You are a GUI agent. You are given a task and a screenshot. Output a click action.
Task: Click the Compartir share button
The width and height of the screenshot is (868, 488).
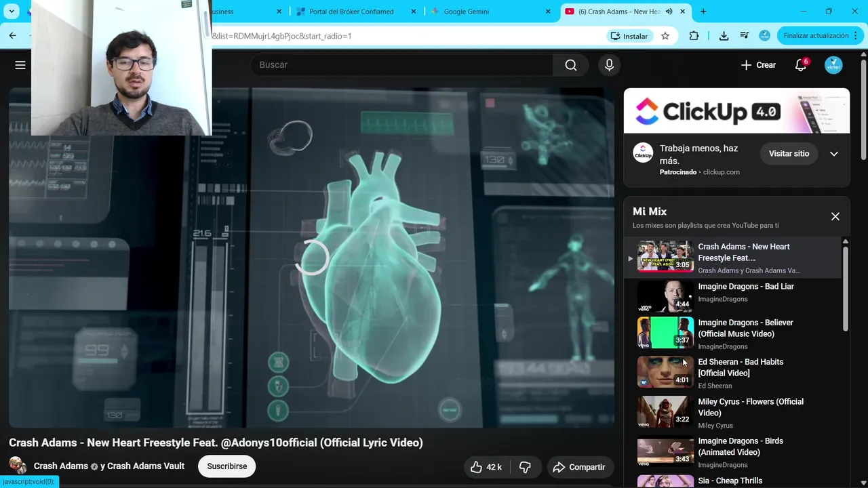click(x=579, y=467)
